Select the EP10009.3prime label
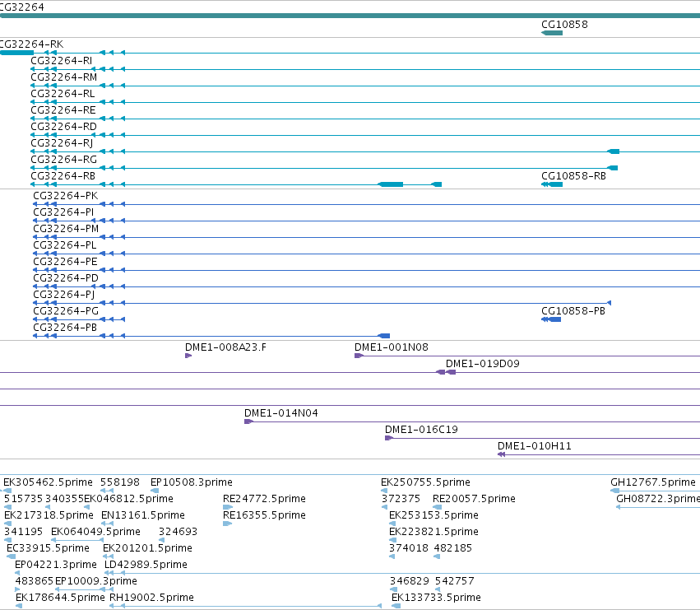Image resolution: width=700 pixels, height=610 pixels. click(x=96, y=581)
